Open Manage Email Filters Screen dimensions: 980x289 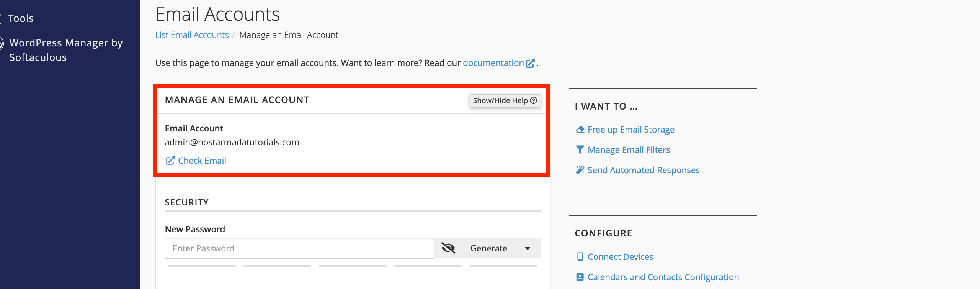point(629,150)
